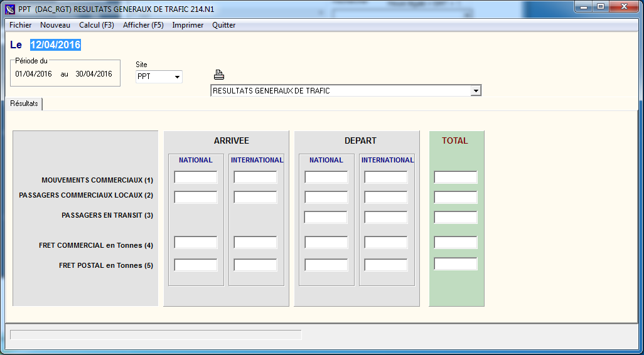Click Départ National field for Passagers en Transit
Viewport: 644px width, 355px height.
326,218
